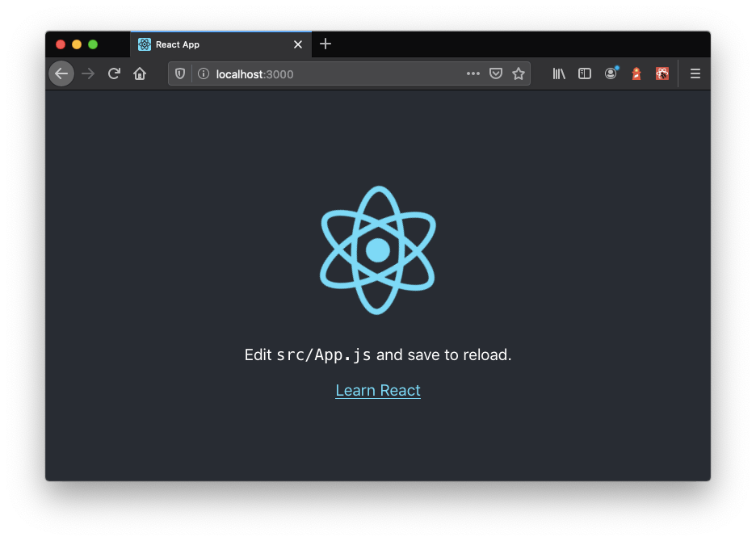Close the React App tab

click(298, 44)
